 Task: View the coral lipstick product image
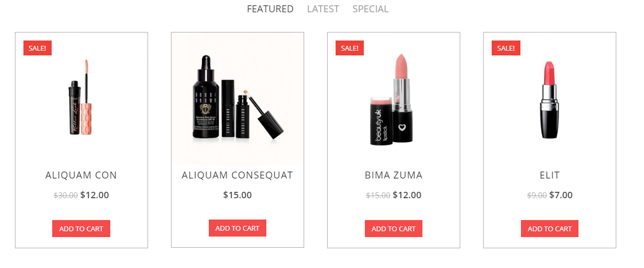click(550, 99)
